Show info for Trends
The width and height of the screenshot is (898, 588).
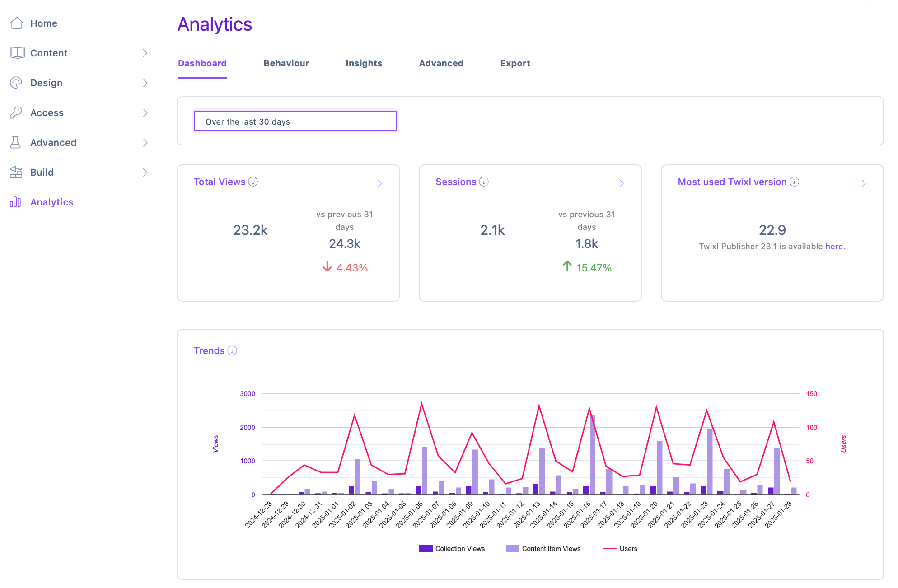point(232,350)
